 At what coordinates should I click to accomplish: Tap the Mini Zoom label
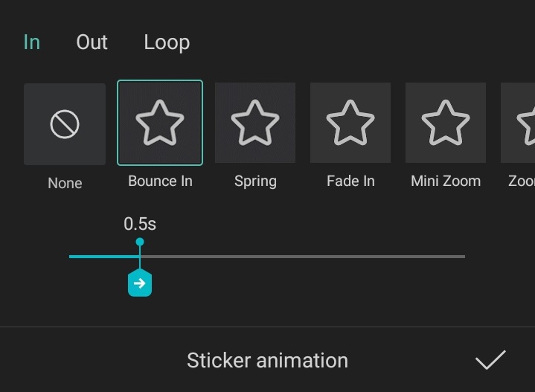tap(446, 181)
